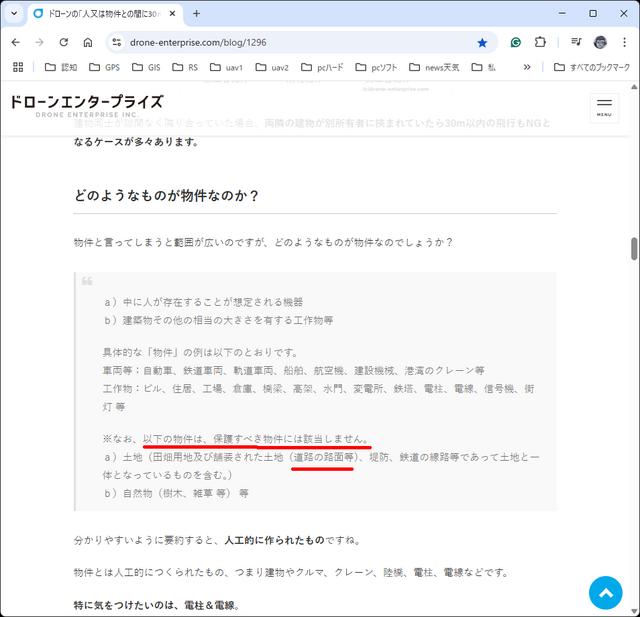Click the blue scroll-to-top button

point(605,593)
